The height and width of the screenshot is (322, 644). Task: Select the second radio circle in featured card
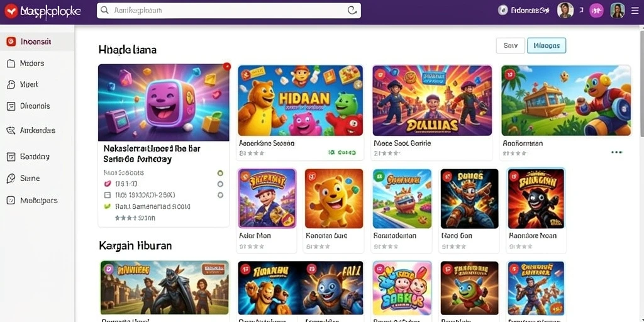[220, 184]
